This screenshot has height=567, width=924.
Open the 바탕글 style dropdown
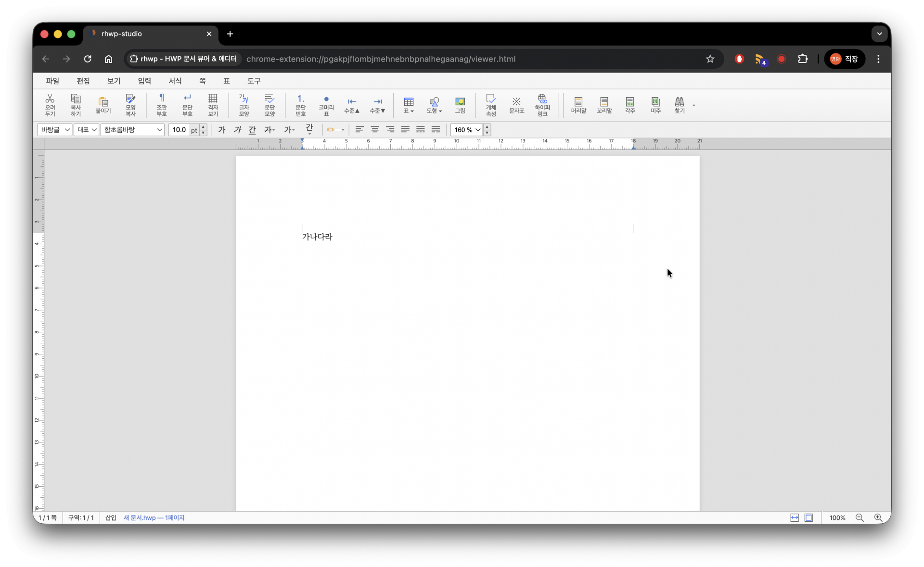55,130
